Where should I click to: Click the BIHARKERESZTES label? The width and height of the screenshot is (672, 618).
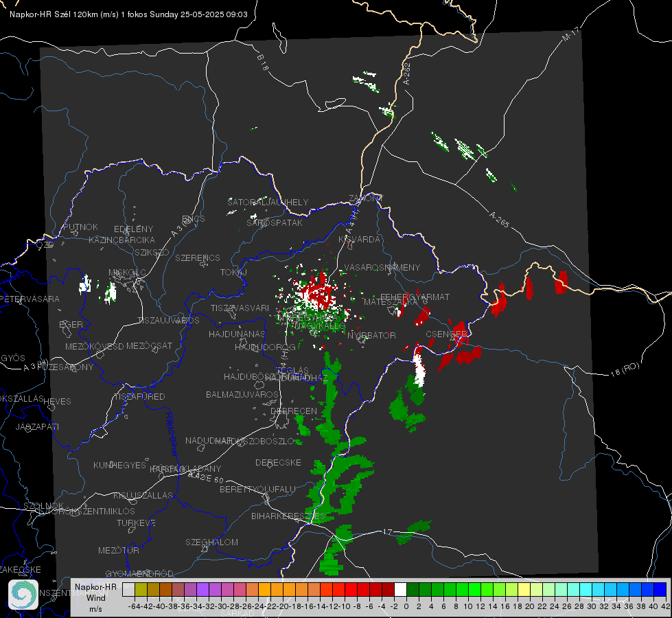pyautogui.click(x=288, y=516)
